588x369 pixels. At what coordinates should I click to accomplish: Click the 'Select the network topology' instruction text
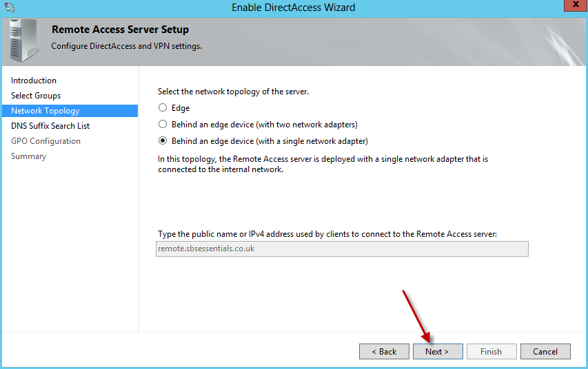click(233, 92)
